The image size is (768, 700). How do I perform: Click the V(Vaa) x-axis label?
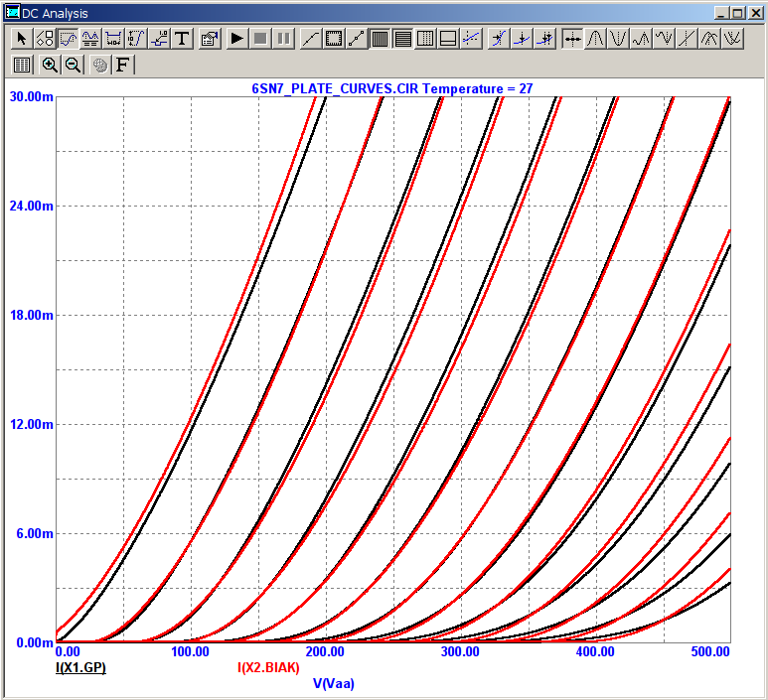coord(334,683)
